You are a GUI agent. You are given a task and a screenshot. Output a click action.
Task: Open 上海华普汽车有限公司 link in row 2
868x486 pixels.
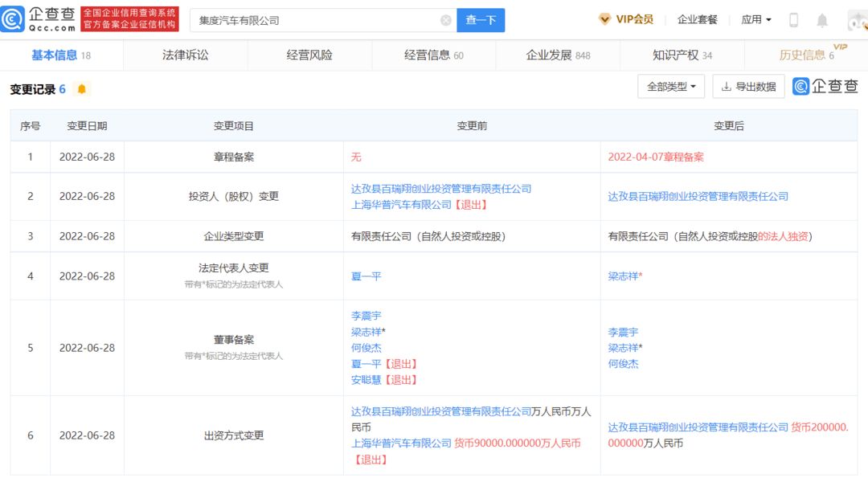click(401, 205)
